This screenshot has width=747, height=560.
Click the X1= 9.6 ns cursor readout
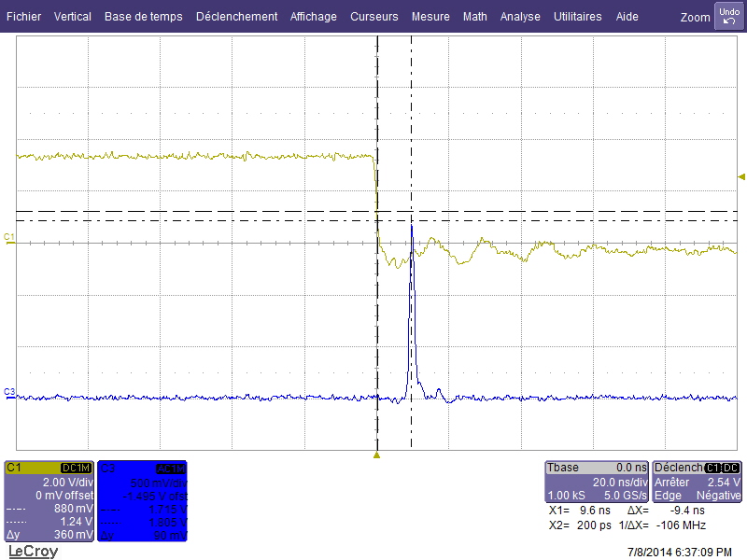(x=579, y=511)
